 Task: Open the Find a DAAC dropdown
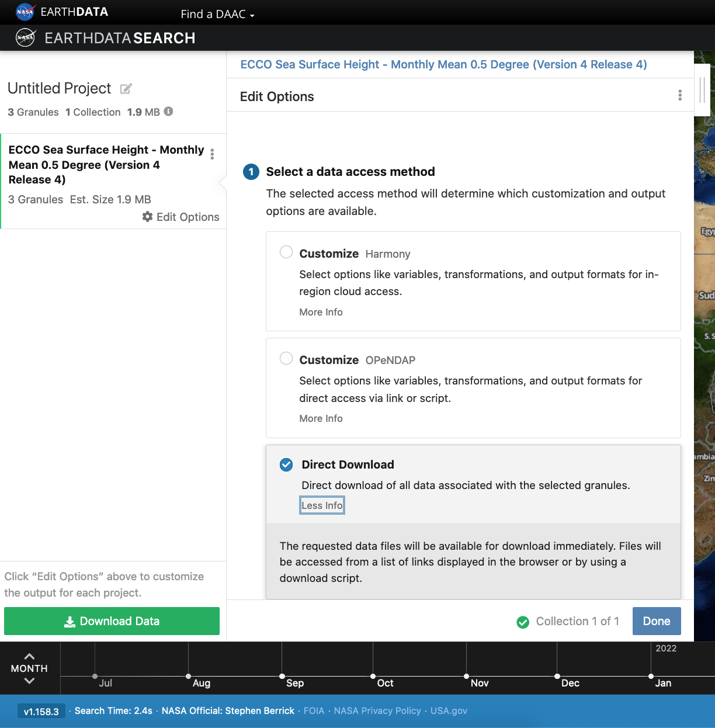point(217,14)
